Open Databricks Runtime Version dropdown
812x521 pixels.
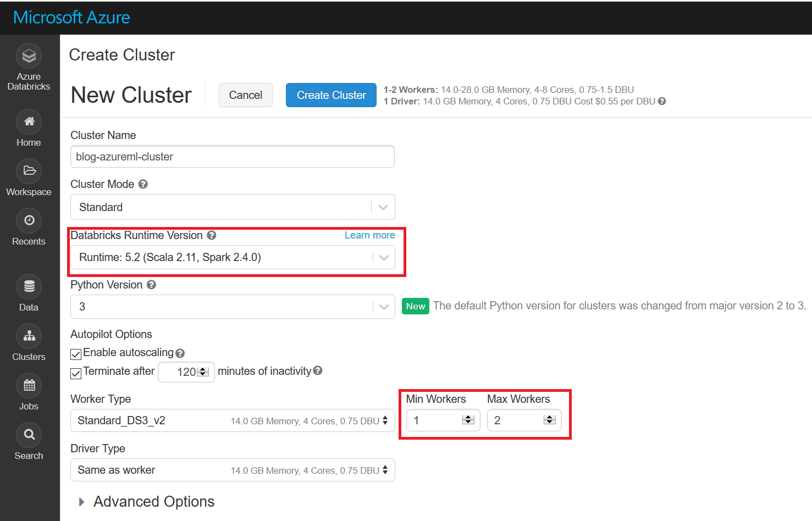pos(233,257)
